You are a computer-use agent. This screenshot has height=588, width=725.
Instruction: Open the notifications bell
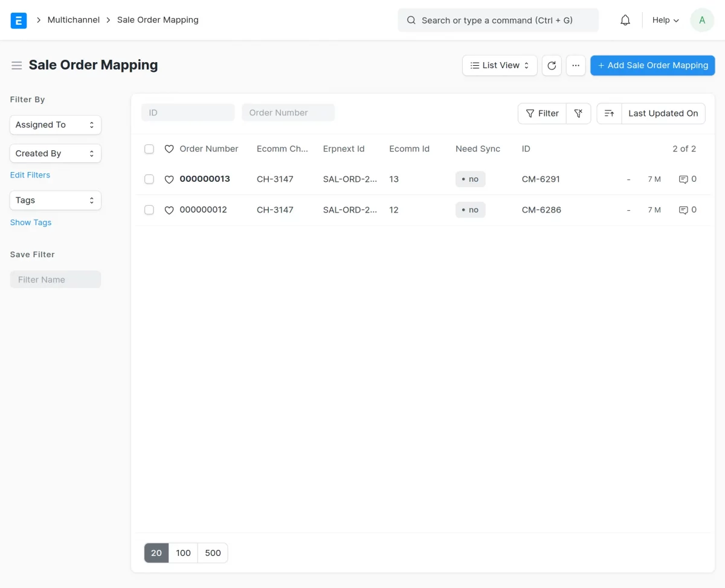[625, 20]
